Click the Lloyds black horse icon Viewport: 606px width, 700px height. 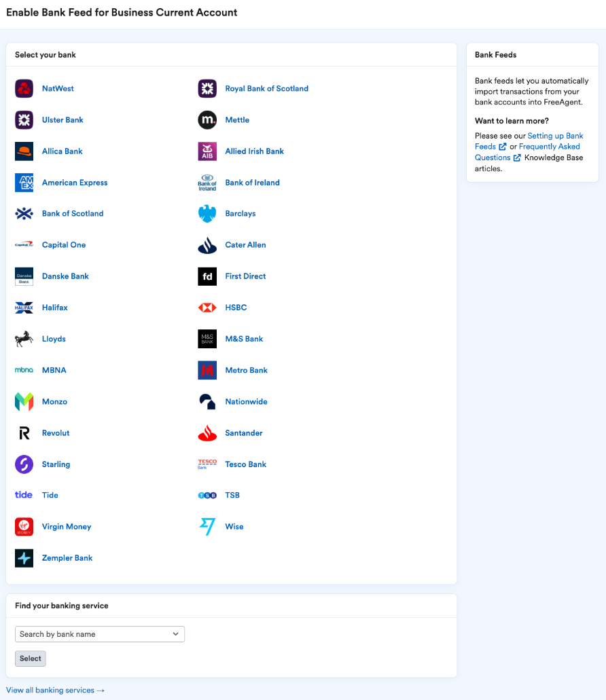[24, 339]
